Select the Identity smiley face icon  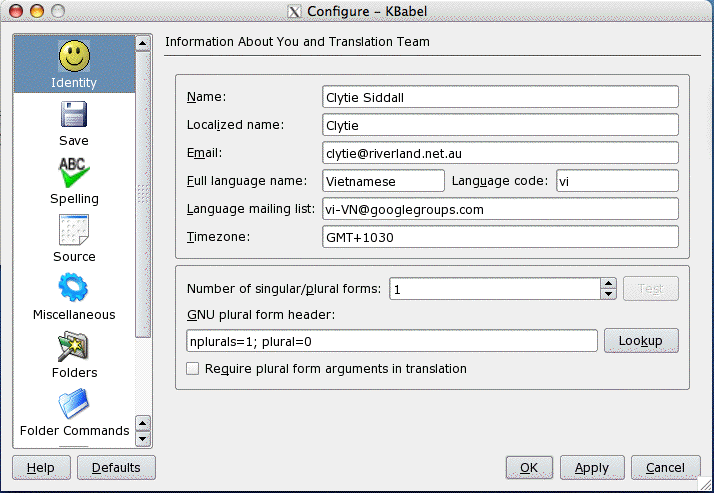point(74,56)
